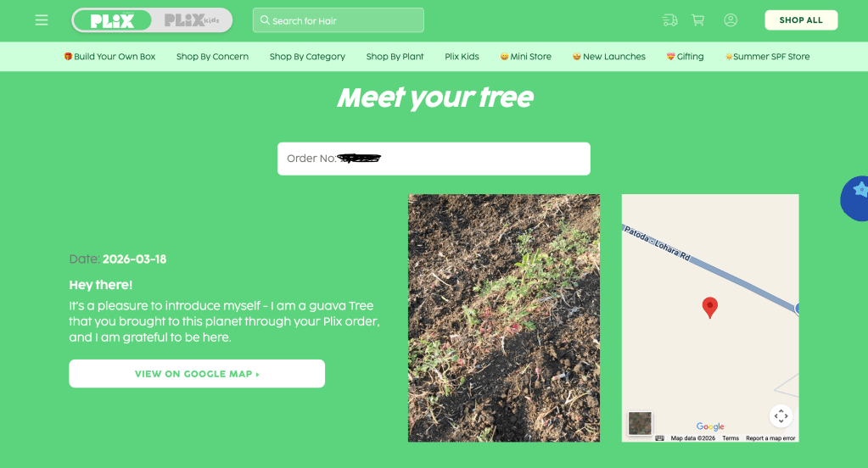Screen dimensions: 868x468
Task: Switch to the Plix Kids store toggle
Action: click(192, 20)
